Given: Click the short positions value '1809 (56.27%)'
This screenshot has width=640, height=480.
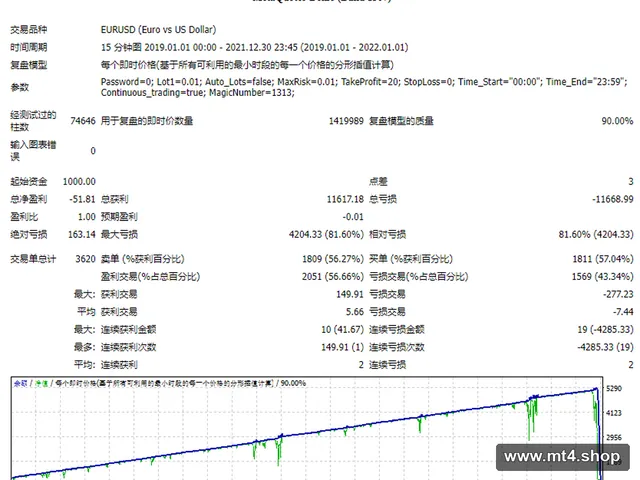Looking at the screenshot, I should point(333,259).
